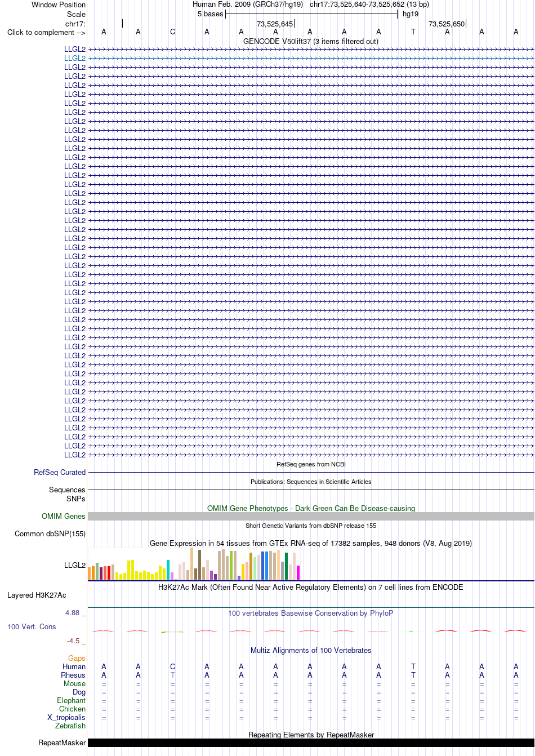Click the gray T base in the Rhesus row

pos(172,675)
